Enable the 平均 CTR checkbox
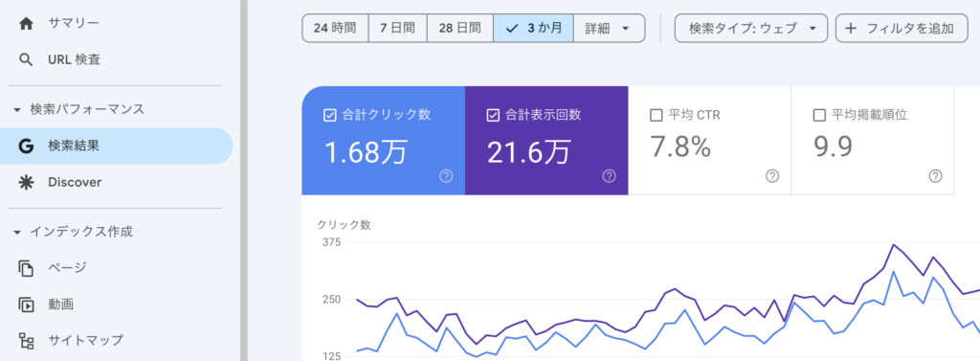The height and width of the screenshot is (361, 980). pos(657,115)
